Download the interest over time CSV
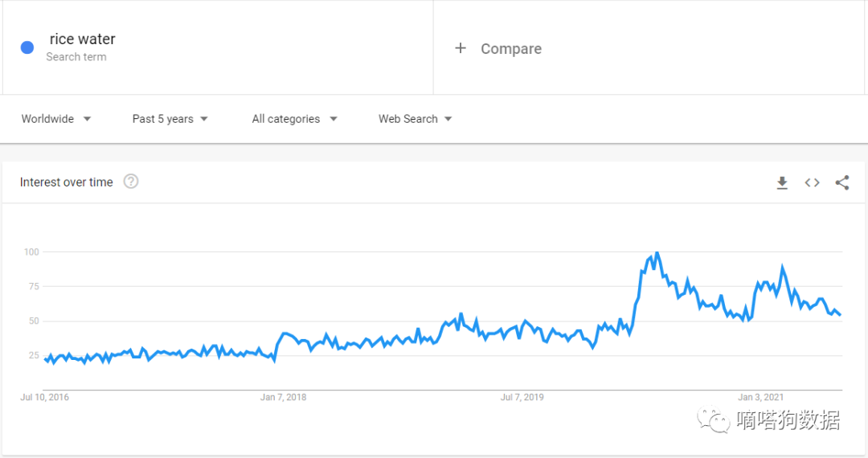The width and height of the screenshot is (868, 458). pyautogui.click(x=782, y=183)
